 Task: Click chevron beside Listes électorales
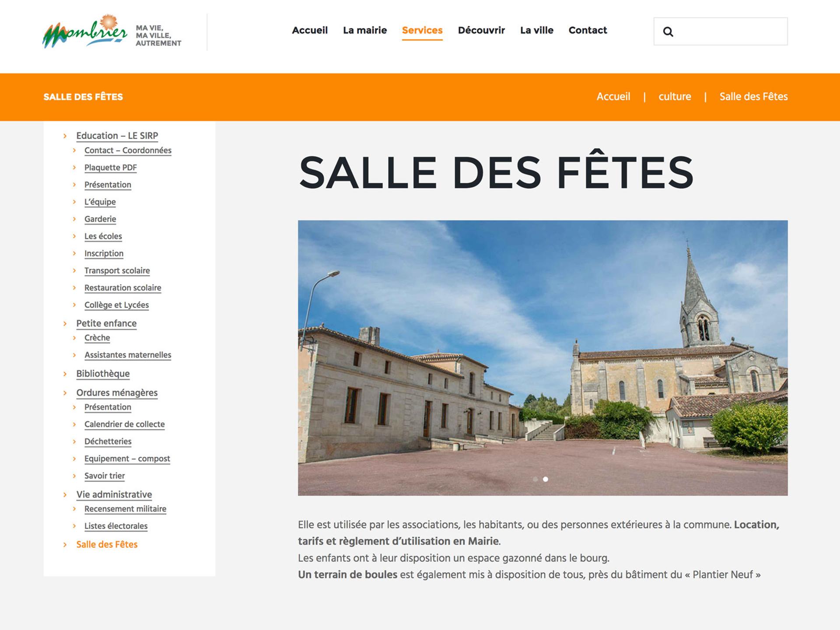74,526
